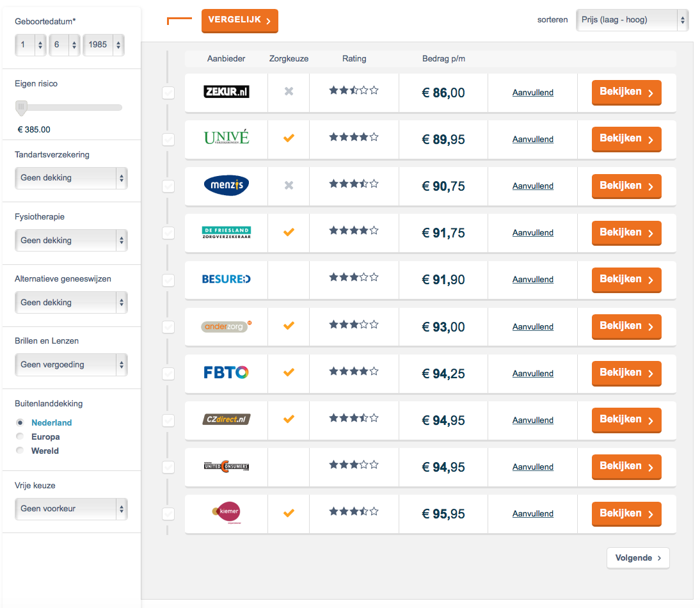Tick the compare checkbox for De Friesland
700x608 pixels.
pyautogui.click(x=168, y=233)
